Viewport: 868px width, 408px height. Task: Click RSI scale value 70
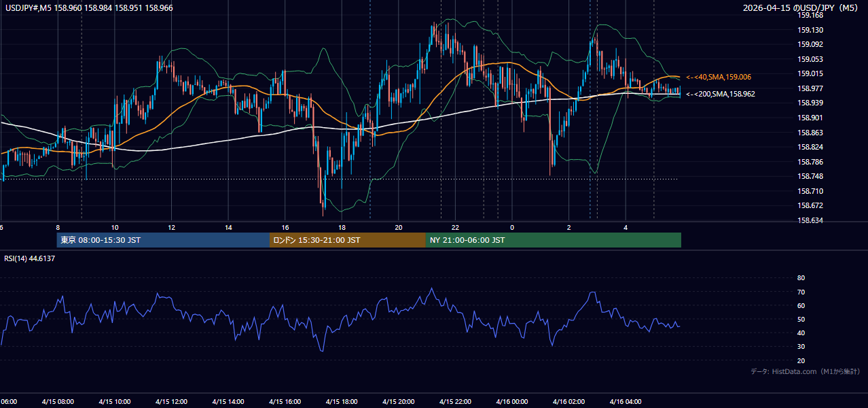point(801,292)
